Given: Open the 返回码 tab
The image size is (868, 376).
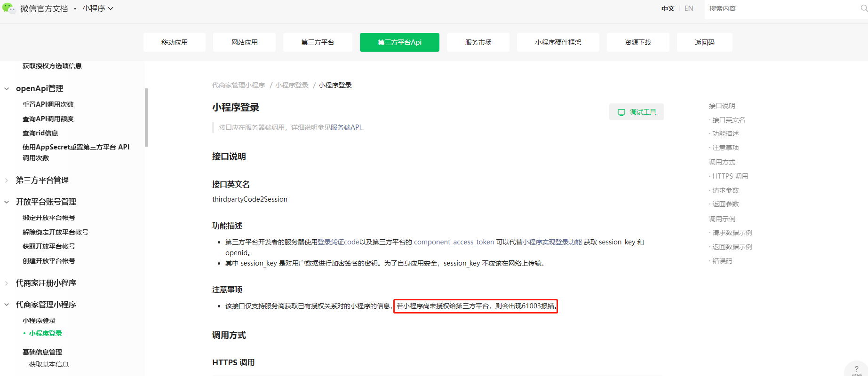Looking at the screenshot, I should point(704,42).
